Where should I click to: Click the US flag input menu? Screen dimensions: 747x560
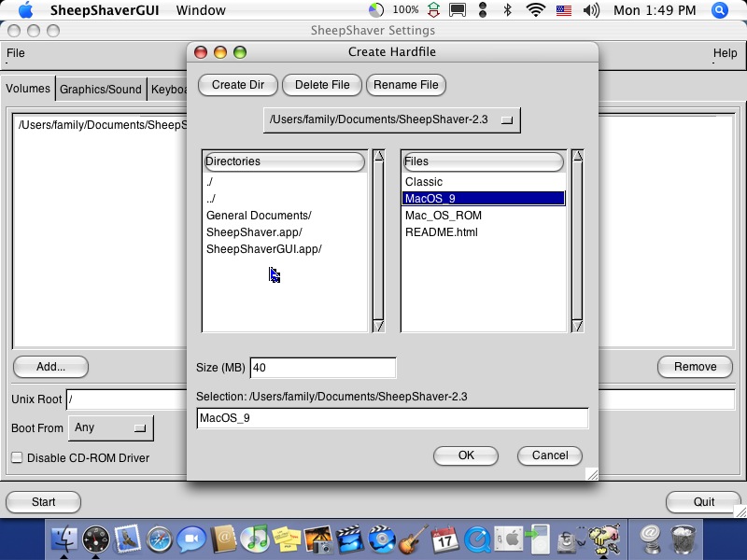pyautogui.click(x=564, y=10)
